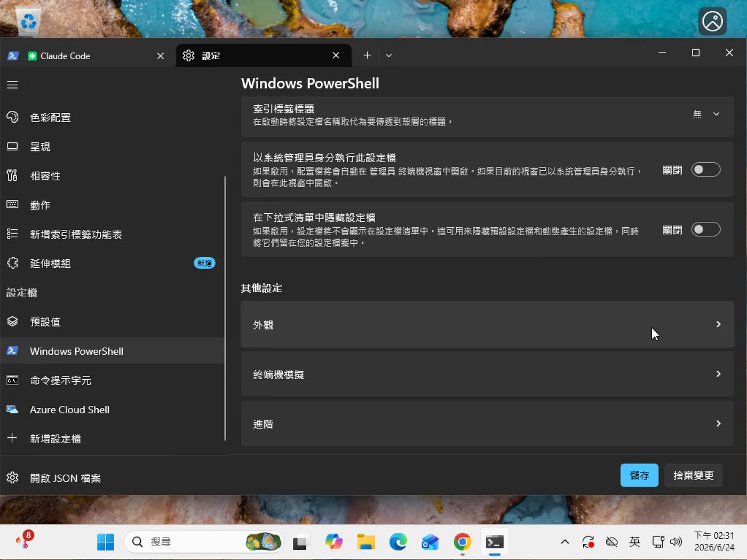The image size is (747, 560).
Task: Click the 捨棄變更 discard changes button
Action: coord(694,475)
